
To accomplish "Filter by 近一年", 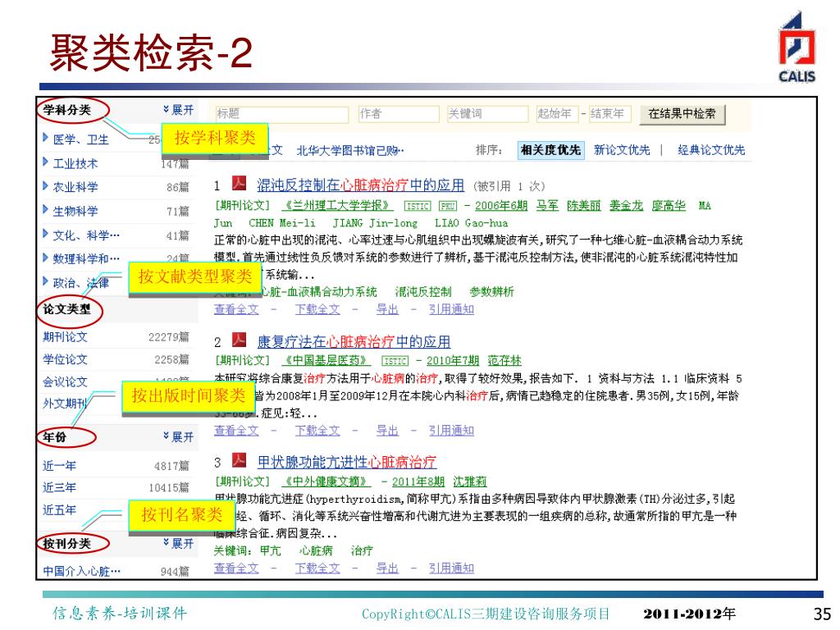I will tap(59, 466).
